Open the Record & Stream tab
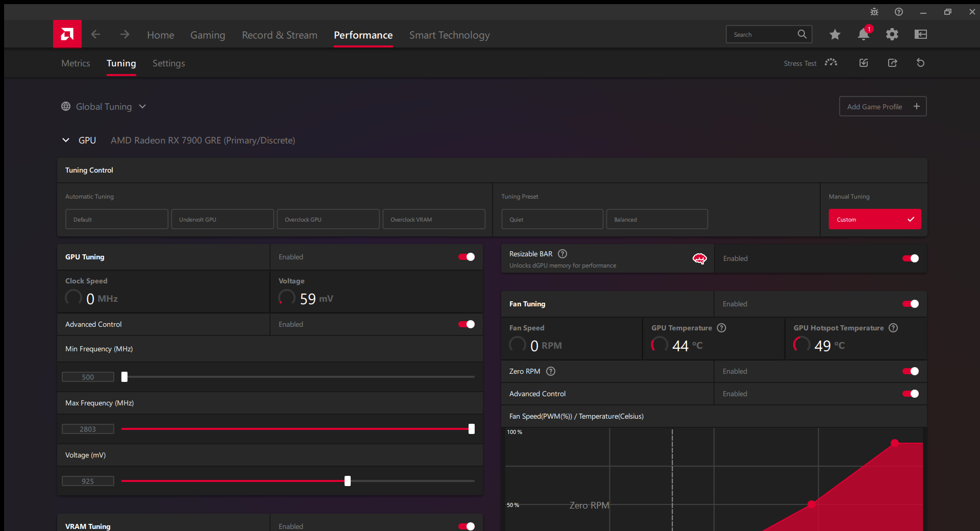The width and height of the screenshot is (980, 531). coord(280,35)
